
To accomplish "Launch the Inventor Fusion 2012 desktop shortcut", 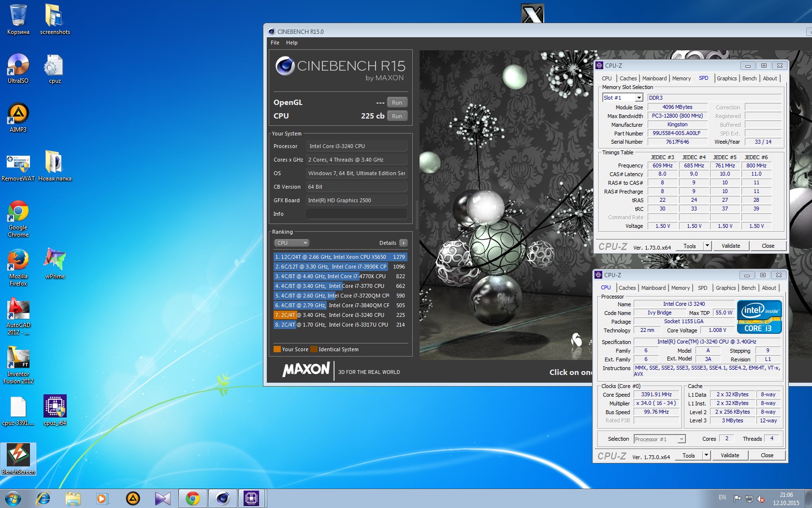I will click(x=18, y=365).
